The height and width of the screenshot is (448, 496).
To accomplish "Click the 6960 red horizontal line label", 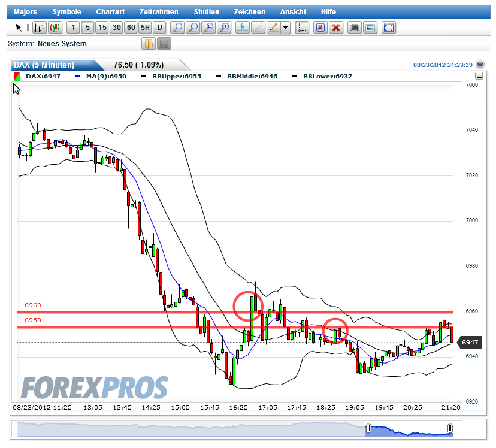I will click(x=33, y=305).
